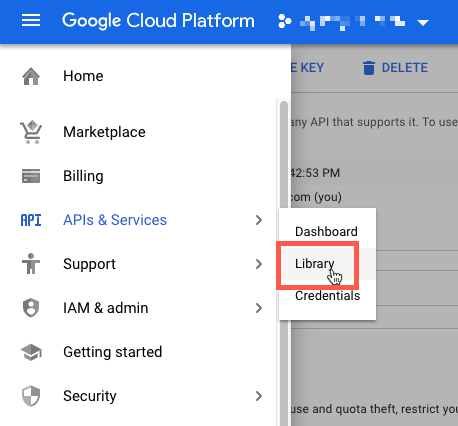
Task: Select Dashboard from the APIs submenu
Action: (x=326, y=232)
